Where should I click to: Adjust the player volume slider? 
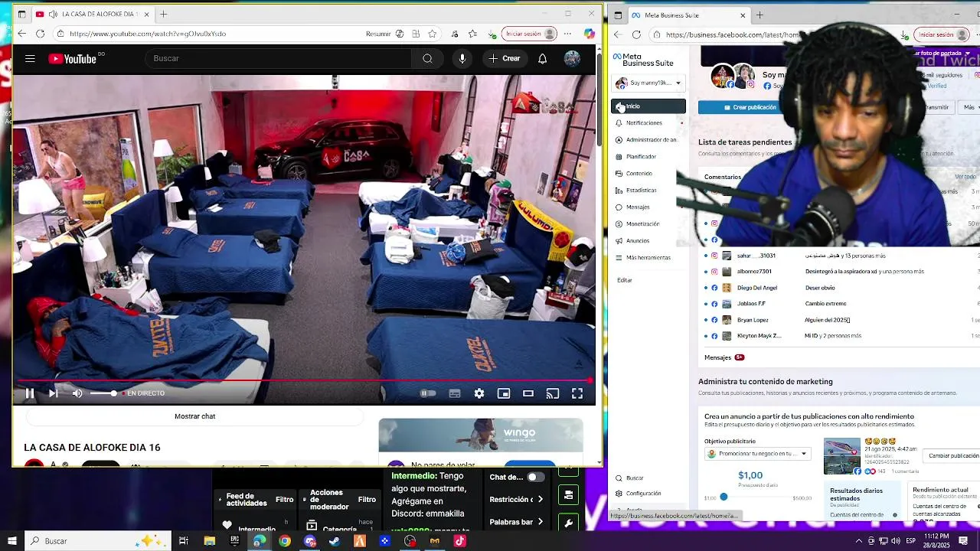[x=103, y=393]
